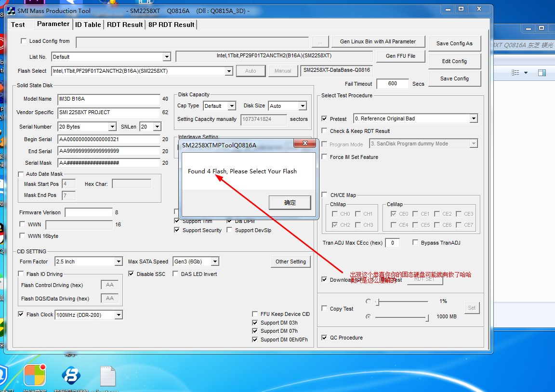Tick the Copy Test checkbox

(x=324, y=309)
